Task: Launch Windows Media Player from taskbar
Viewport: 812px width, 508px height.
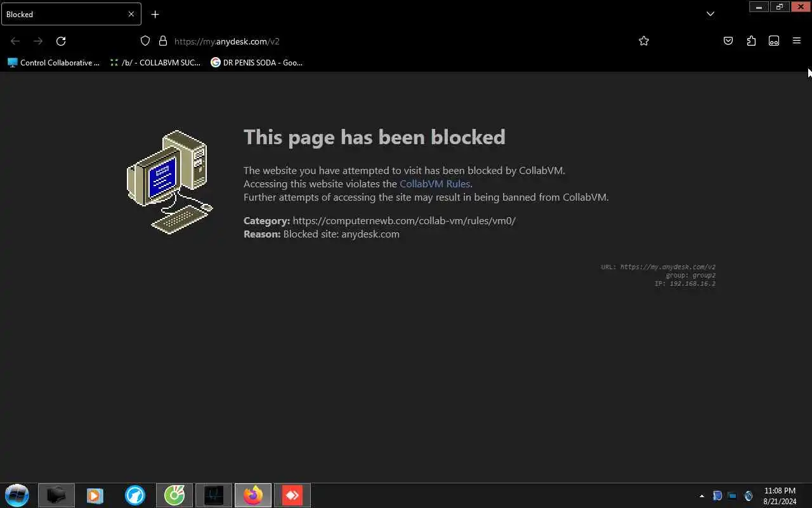Action: 95,495
